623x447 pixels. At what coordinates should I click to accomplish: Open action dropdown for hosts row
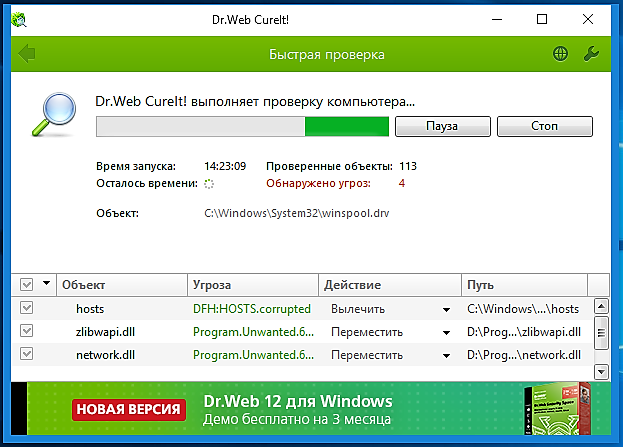pyautogui.click(x=447, y=310)
